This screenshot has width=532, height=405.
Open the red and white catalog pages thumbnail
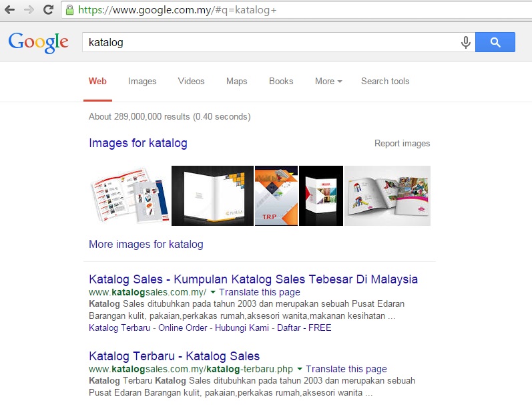coord(130,196)
